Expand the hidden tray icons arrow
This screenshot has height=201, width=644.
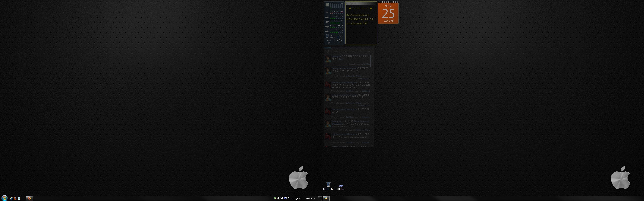(x=292, y=199)
